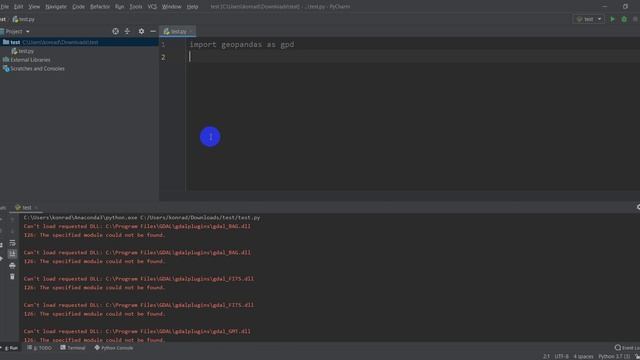Close the test.py editor tab

coord(191,31)
